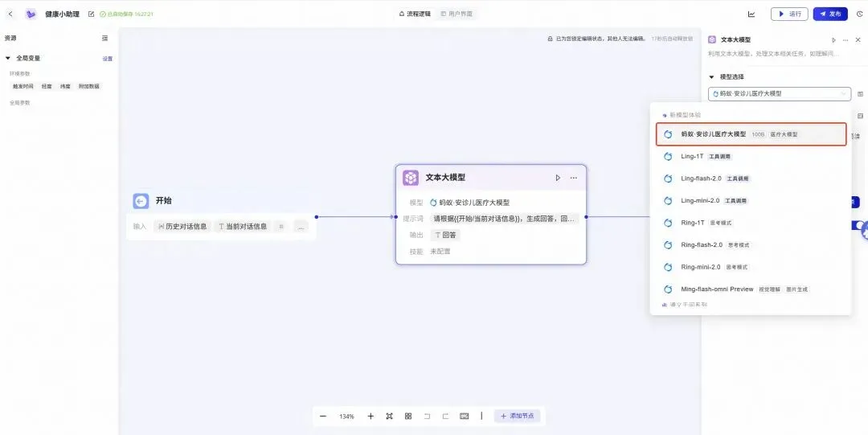Open keyboard shortcuts icon
This screenshot has width=868, height=435.
464,417
